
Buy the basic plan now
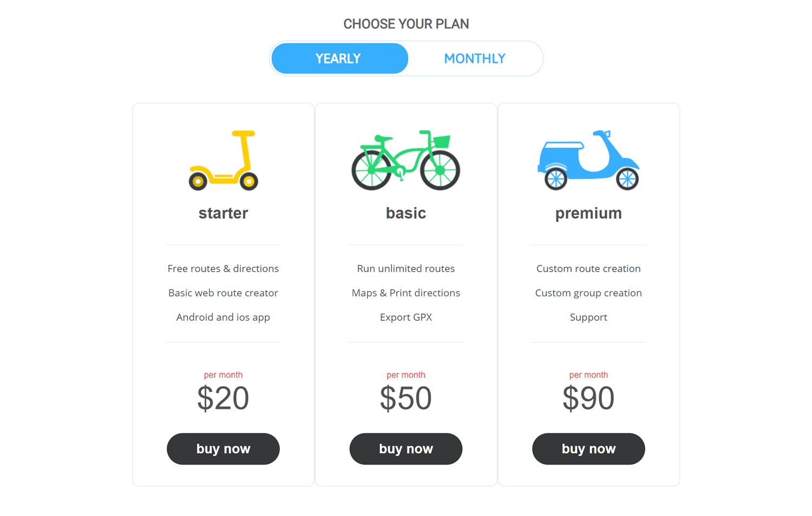pyautogui.click(x=406, y=448)
